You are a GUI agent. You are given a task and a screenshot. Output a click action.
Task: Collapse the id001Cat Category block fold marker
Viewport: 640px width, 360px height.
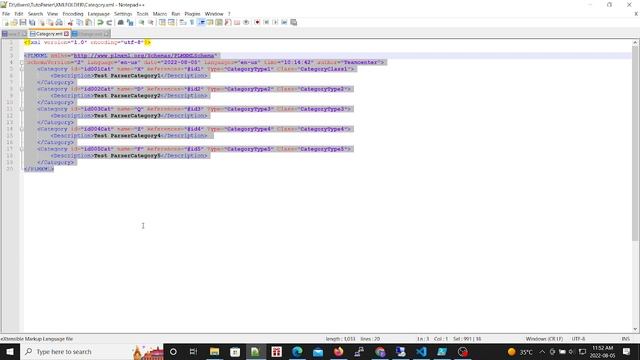(22, 69)
